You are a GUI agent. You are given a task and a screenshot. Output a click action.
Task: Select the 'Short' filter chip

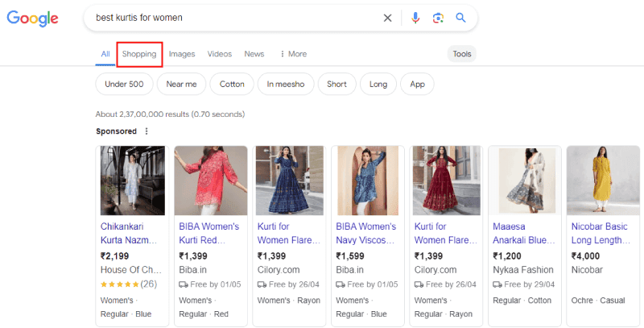(x=336, y=84)
